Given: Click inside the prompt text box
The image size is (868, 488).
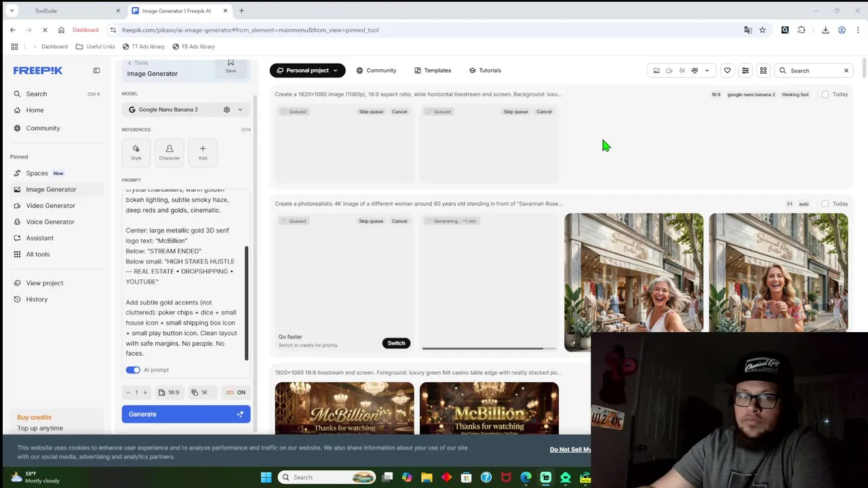Looking at the screenshot, I should pyautogui.click(x=183, y=274).
